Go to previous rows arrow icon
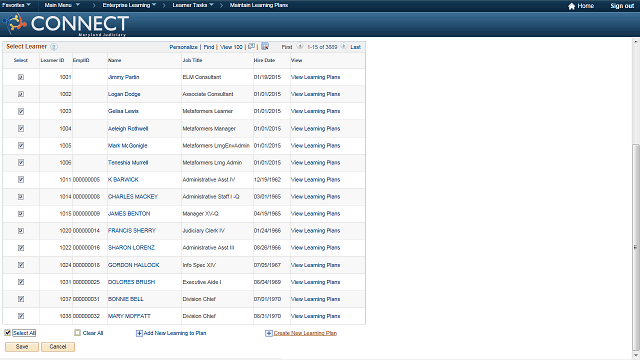This screenshot has height=360, width=640. [300, 47]
